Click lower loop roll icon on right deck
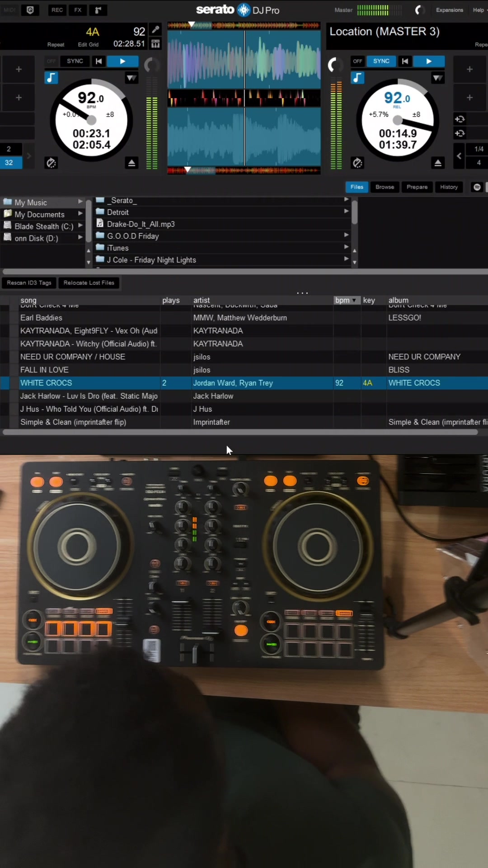Screen dimensions: 488x868 (x=460, y=133)
